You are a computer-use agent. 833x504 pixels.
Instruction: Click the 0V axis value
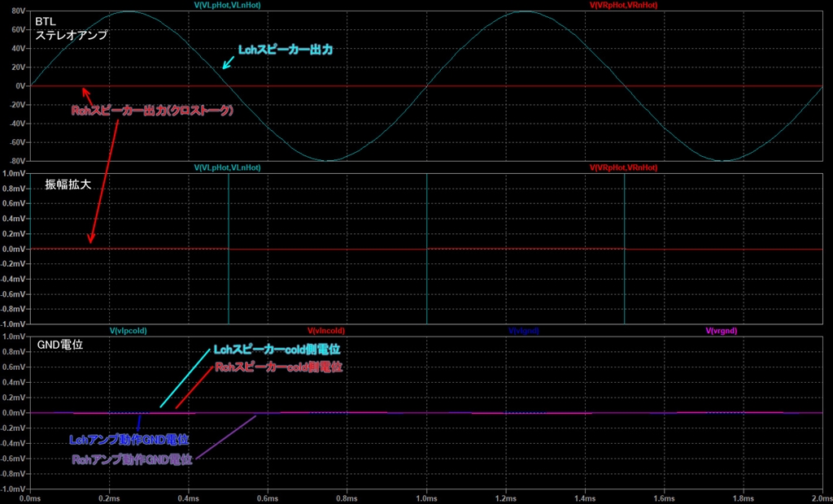tap(20, 86)
